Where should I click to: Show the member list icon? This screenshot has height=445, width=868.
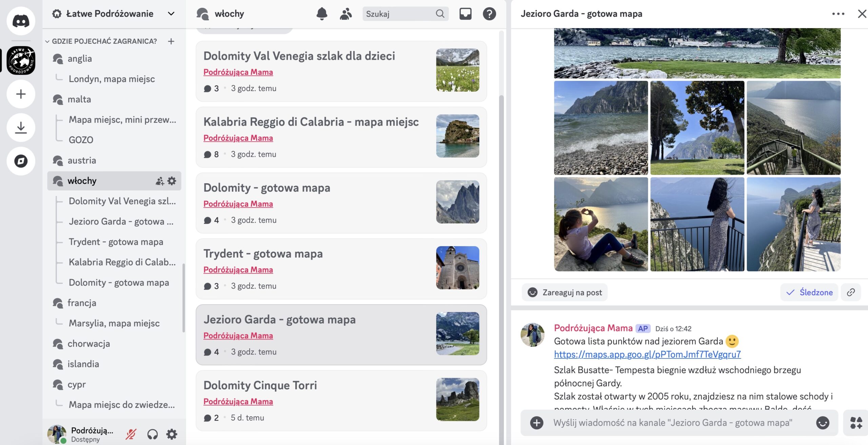(346, 14)
